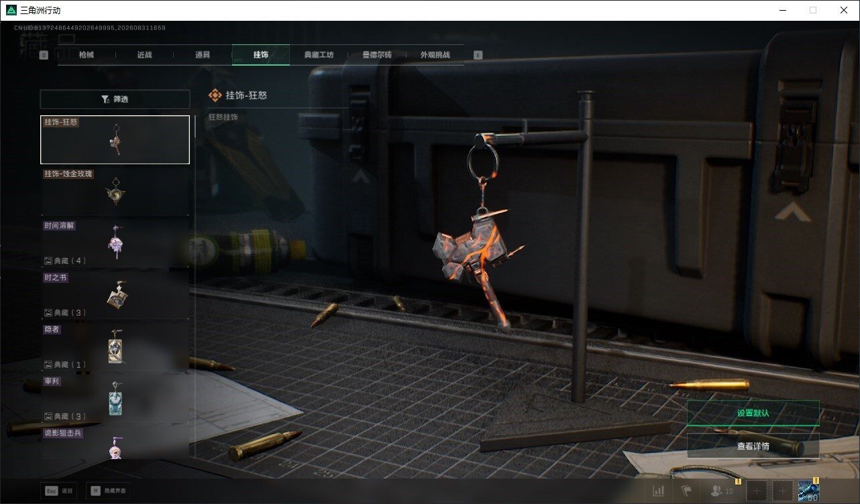
Task: Open the friends icon showing 10
Action: [x=721, y=491]
